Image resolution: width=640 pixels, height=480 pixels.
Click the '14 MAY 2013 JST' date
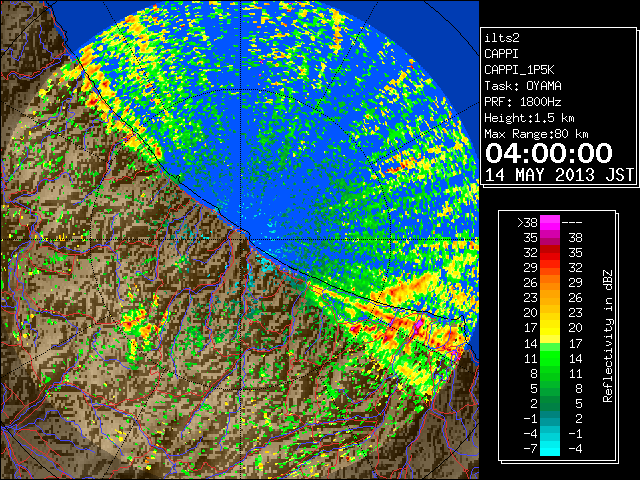(560, 174)
